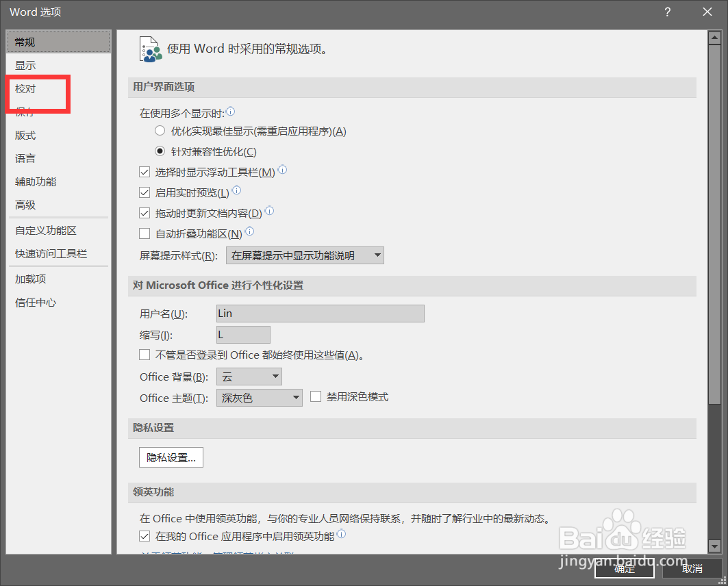Open the 语言 category
Screen dimensions: 728x586
click(58, 159)
